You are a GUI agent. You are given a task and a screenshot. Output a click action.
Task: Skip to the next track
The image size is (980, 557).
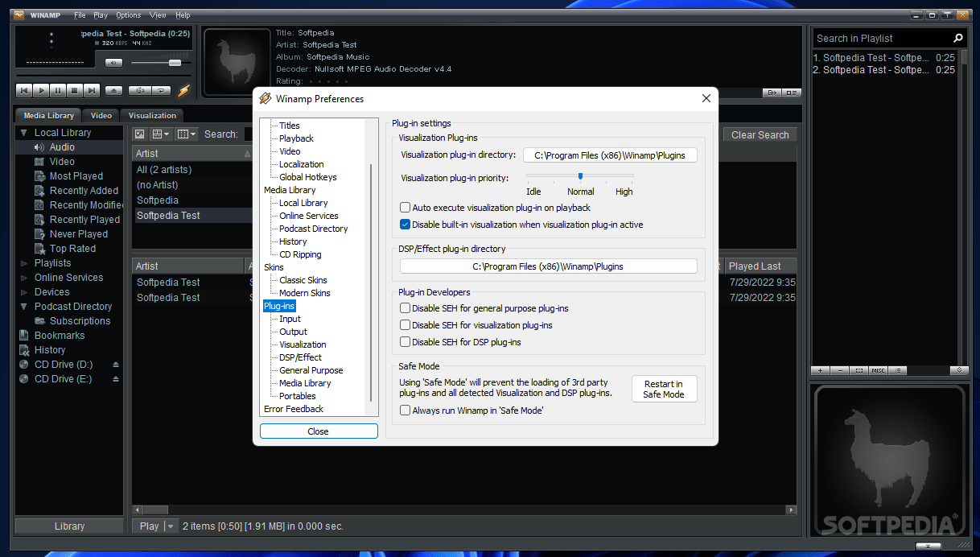(92, 91)
